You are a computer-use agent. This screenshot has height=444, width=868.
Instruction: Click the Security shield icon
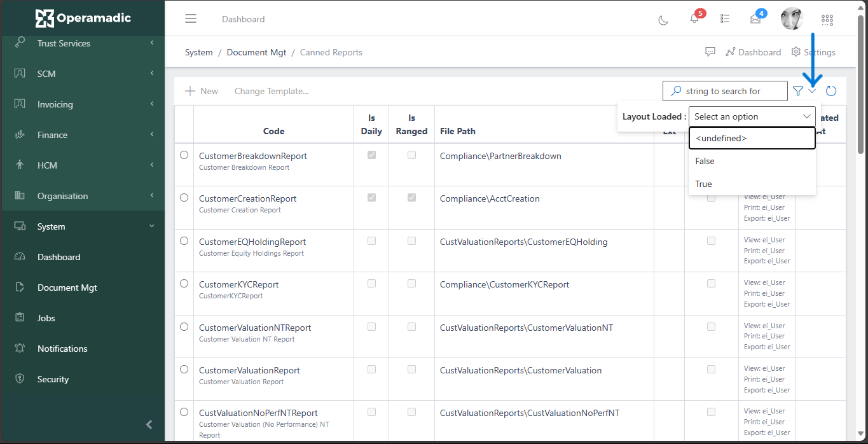(x=20, y=378)
